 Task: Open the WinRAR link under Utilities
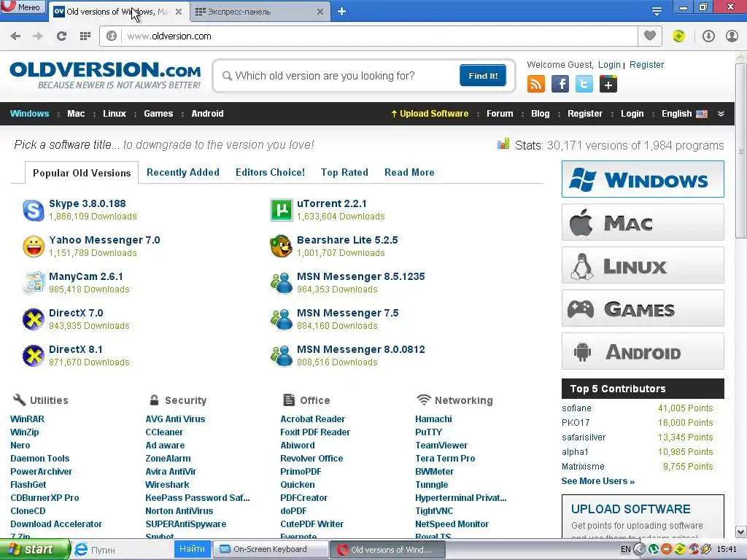pyautogui.click(x=27, y=419)
